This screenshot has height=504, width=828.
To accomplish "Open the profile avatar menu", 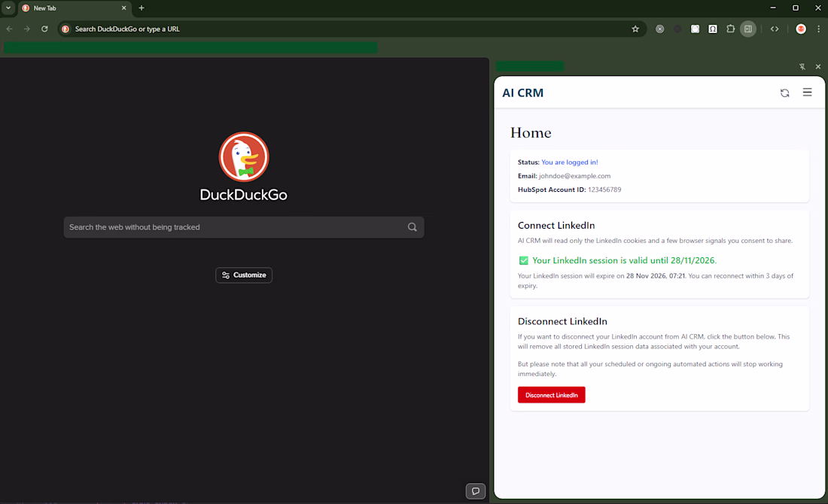I will point(801,29).
